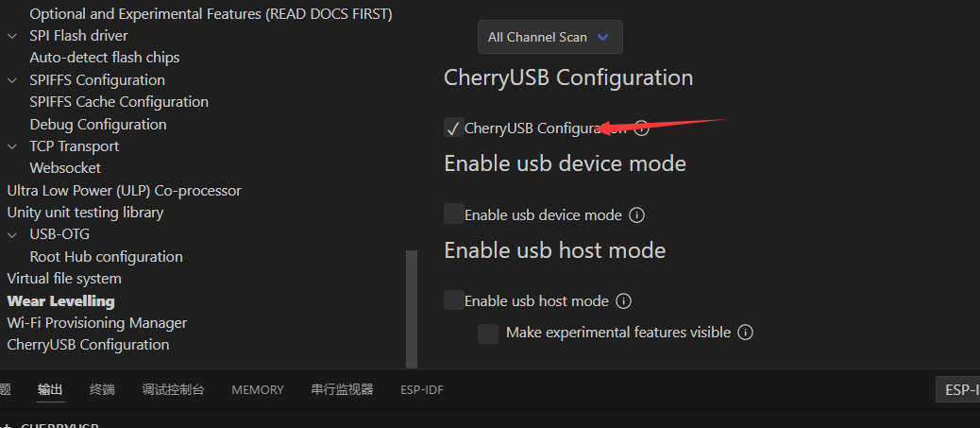Viewport: 980px width, 428px height.
Task: Open the 调试控制台 tab
Action: point(173,389)
